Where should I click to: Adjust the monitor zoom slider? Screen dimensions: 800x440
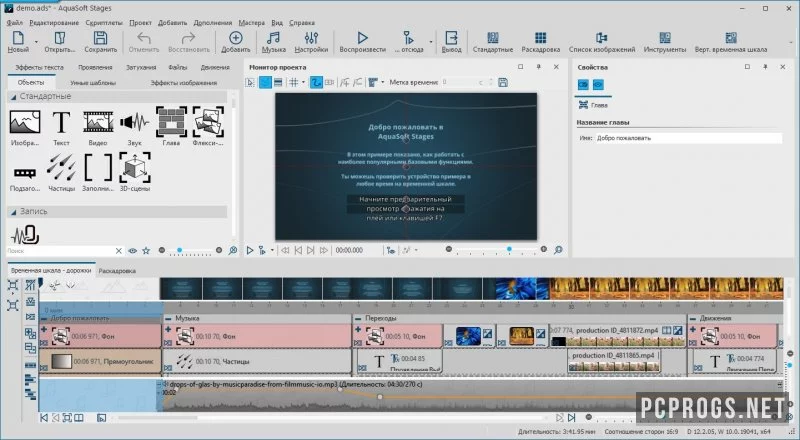(496, 250)
